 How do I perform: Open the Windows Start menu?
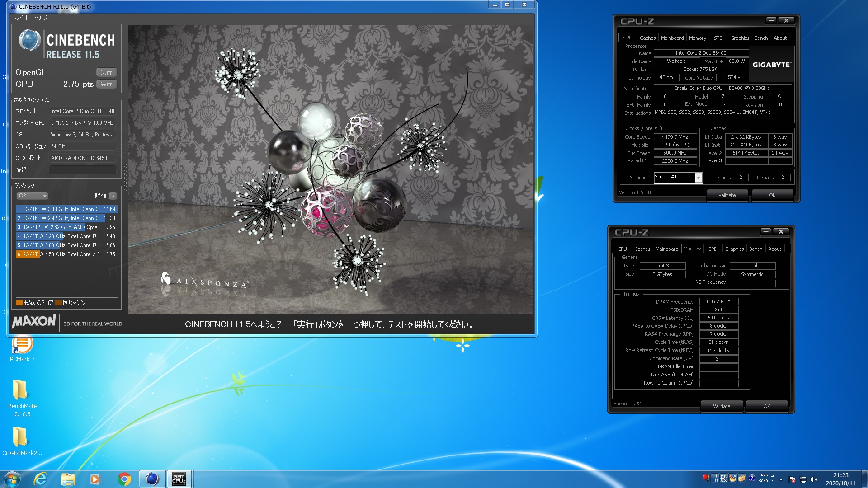point(12,479)
